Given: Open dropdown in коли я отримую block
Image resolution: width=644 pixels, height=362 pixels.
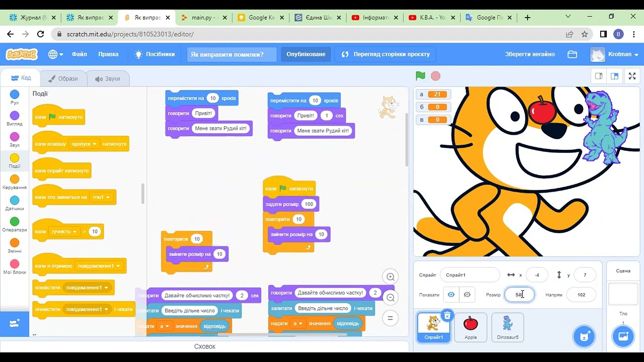Looking at the screenshot, I should pyautogui.click(x=99, y=266).
